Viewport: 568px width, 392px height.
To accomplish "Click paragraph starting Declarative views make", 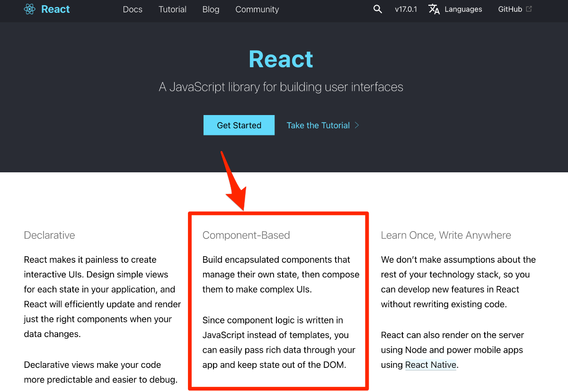I will coord(100,372).
